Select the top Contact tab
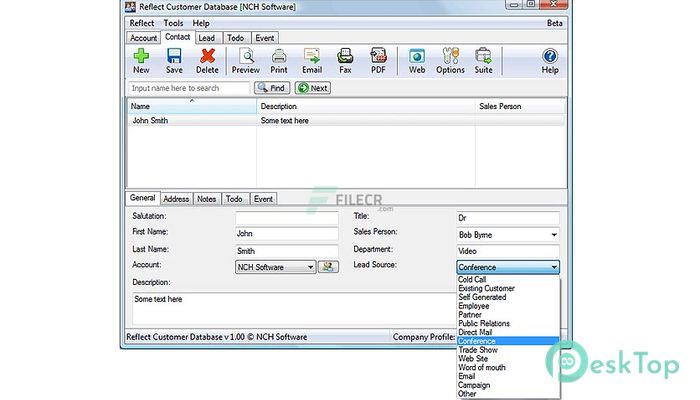Viewport: 700px width, 400px height. (x=178, y=37)
